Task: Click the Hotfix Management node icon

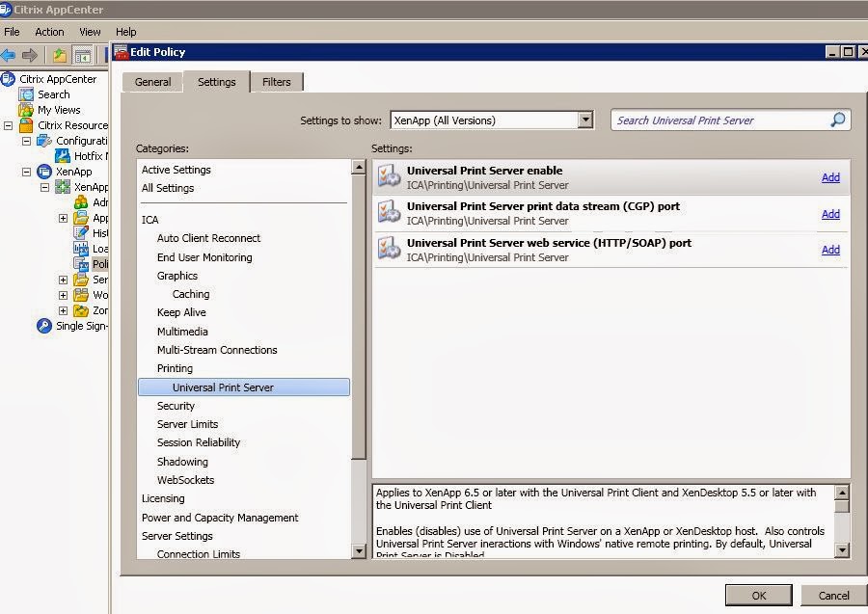Action: 63,156
